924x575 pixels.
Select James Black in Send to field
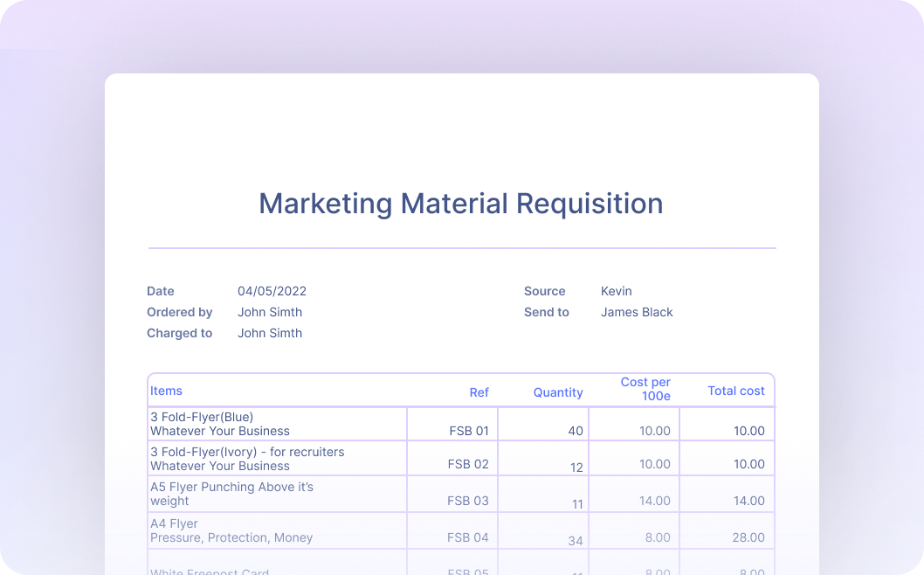(637, 312)
